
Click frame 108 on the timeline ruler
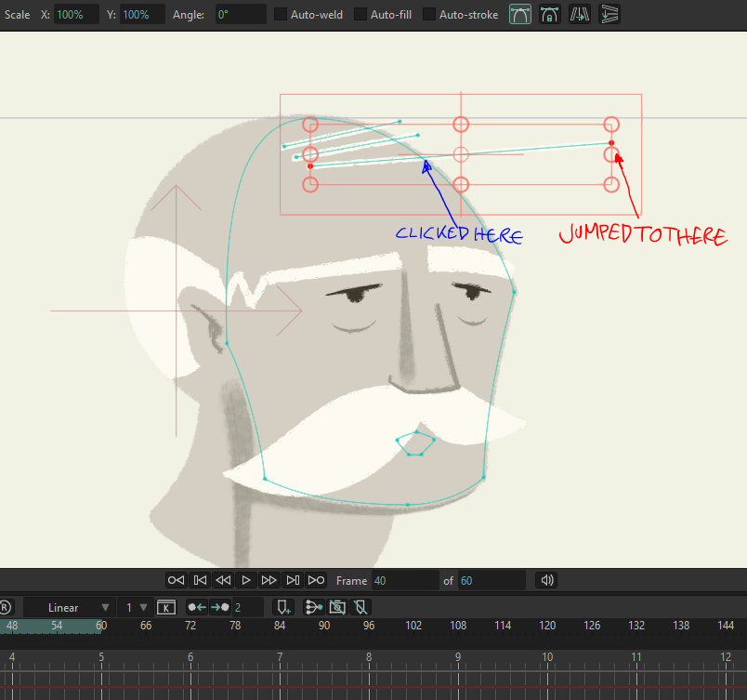(x=458, y=626)
